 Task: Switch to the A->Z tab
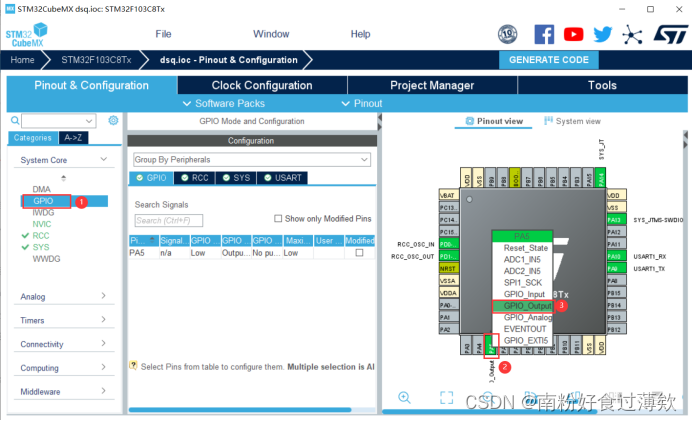(73, 138)
